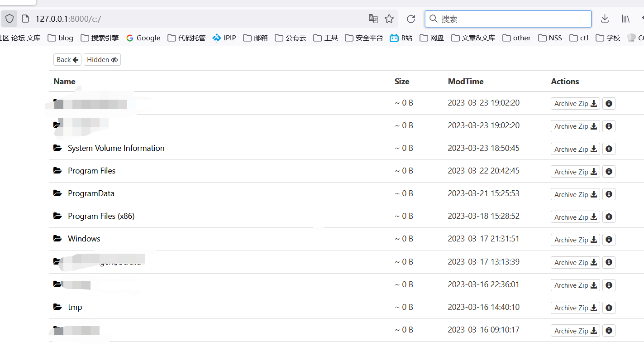Show info icon for ProgramData
Screen dimensions: 644x347
[609, 194]
